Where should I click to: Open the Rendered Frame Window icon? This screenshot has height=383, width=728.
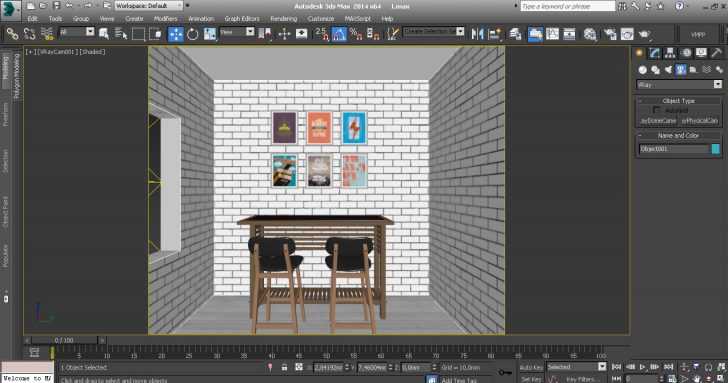(627, 33)
